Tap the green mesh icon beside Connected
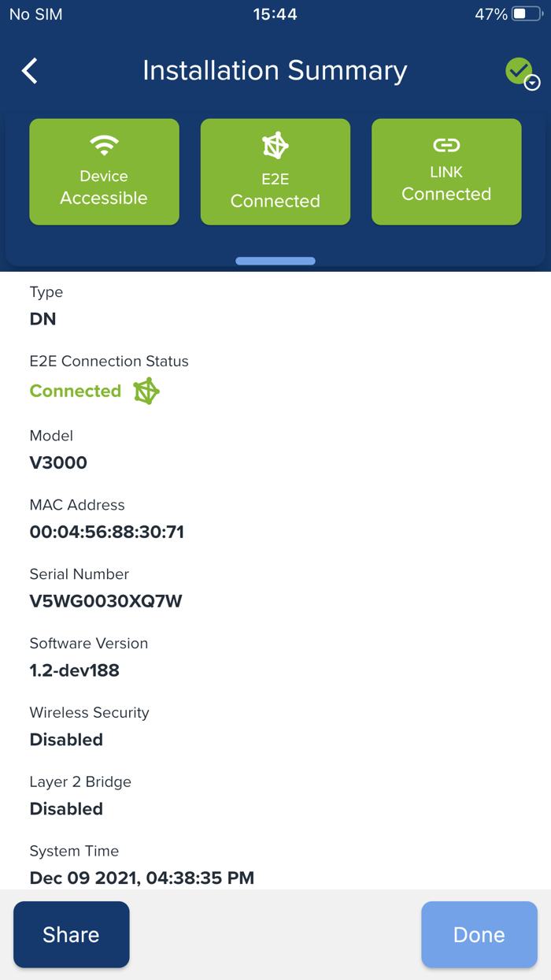 pos(146,391)
